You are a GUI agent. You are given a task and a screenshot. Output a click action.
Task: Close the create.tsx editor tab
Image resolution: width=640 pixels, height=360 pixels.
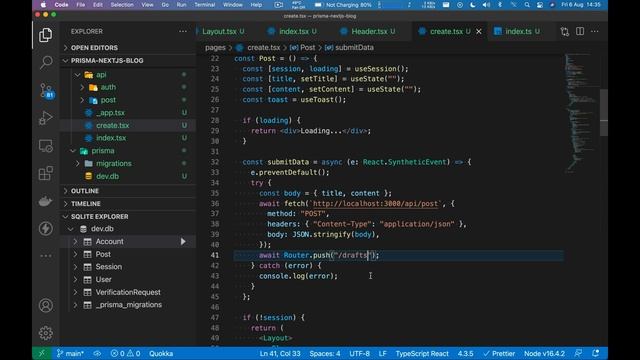479,31
